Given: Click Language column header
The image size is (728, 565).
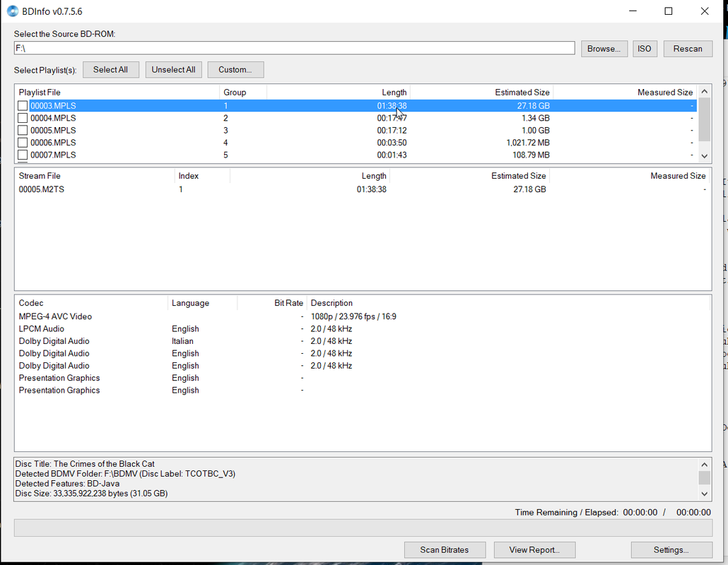Looking at the screenshot, I should coord(202,303).
